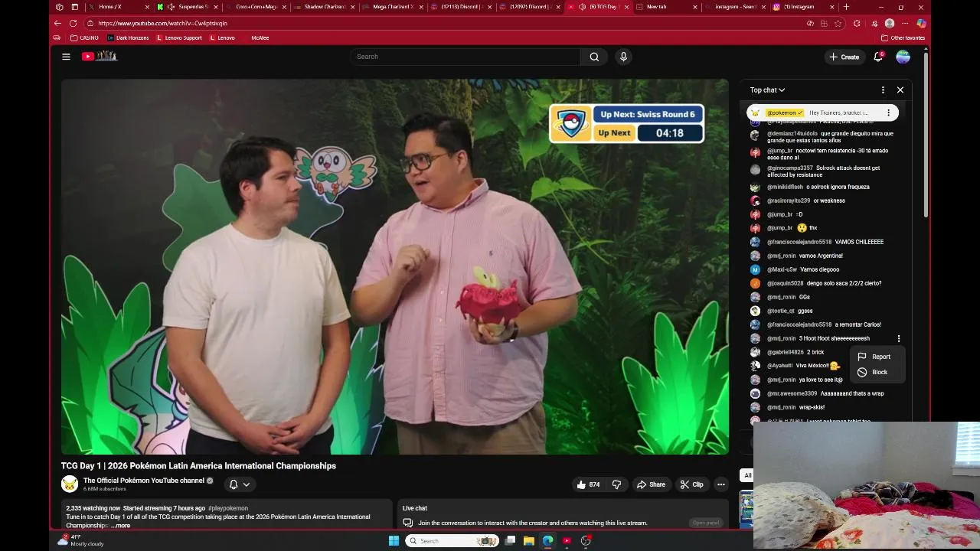Viewport: 980px width, 551px height.
Task: Expand the Top chat mode dropdown
Action: click(x=767, y=90)
